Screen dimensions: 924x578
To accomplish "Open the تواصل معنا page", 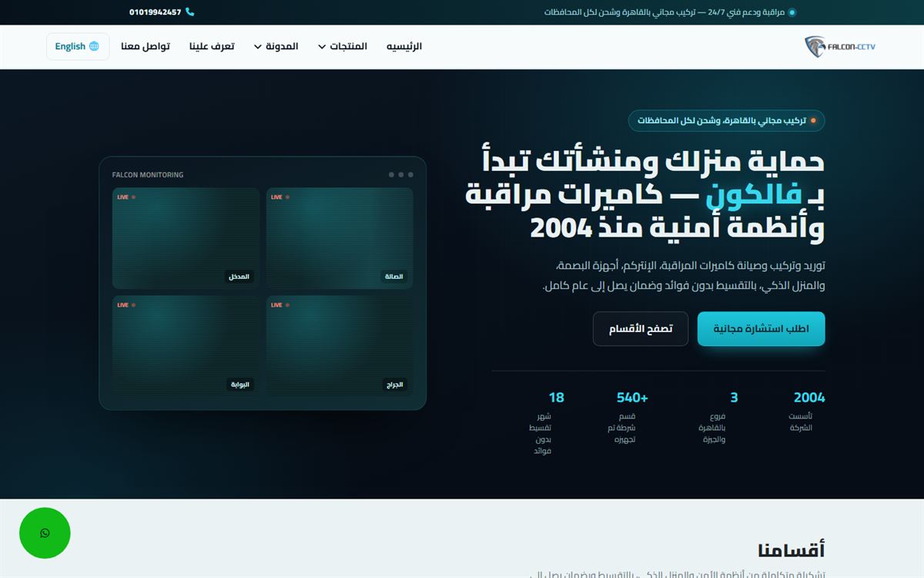I will tap(146, 46).
